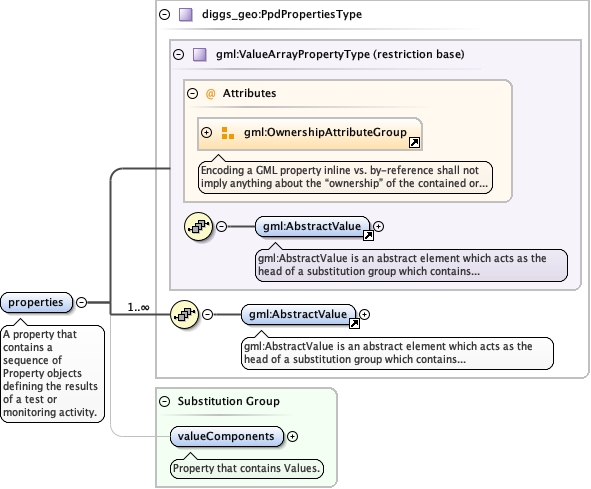Click the 'Property that contains Values.' annotation

[x=247, y=469]
